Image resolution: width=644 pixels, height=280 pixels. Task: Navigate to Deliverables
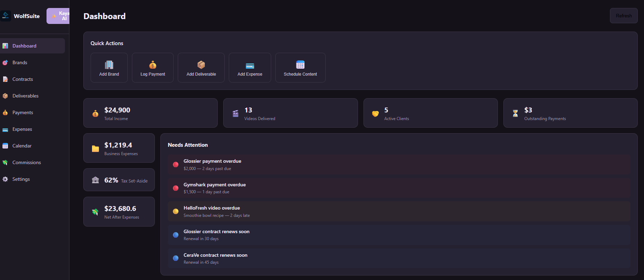[32, 96]
